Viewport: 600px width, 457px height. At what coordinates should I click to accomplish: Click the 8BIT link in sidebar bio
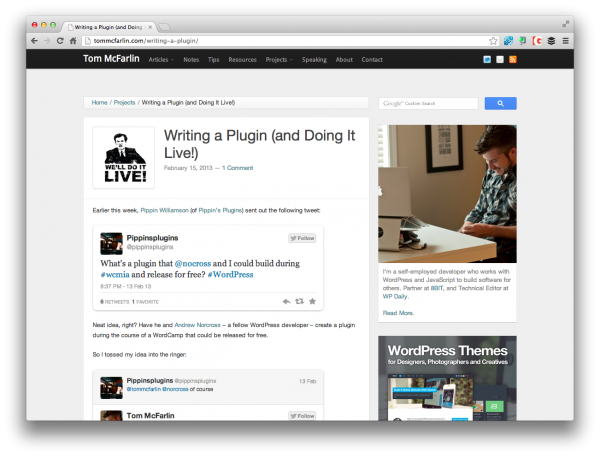(437, 288)
